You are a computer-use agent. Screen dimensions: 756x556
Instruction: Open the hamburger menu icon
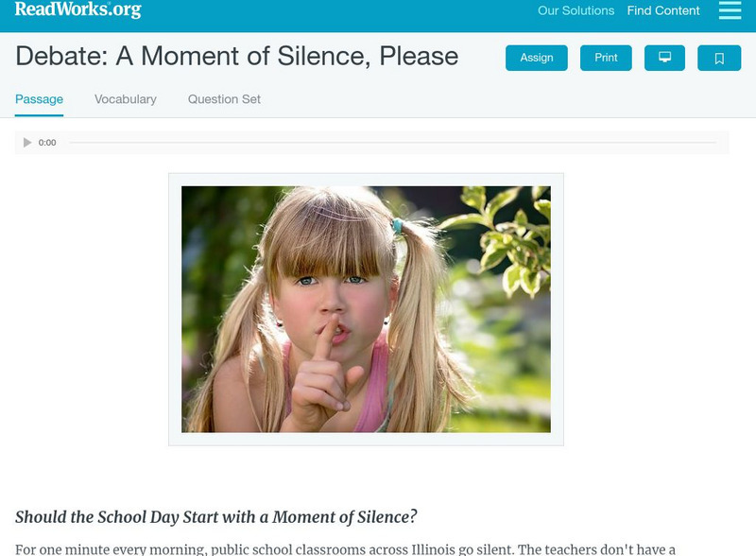pyautogui.click(x=730, y=10)
